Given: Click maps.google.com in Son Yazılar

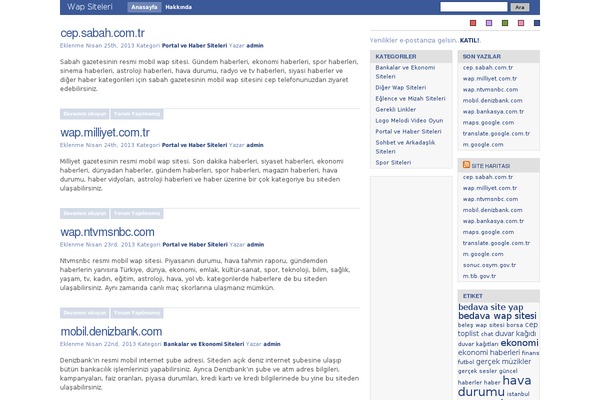Looking at the screenshot, I should click(x=488, y=123).
